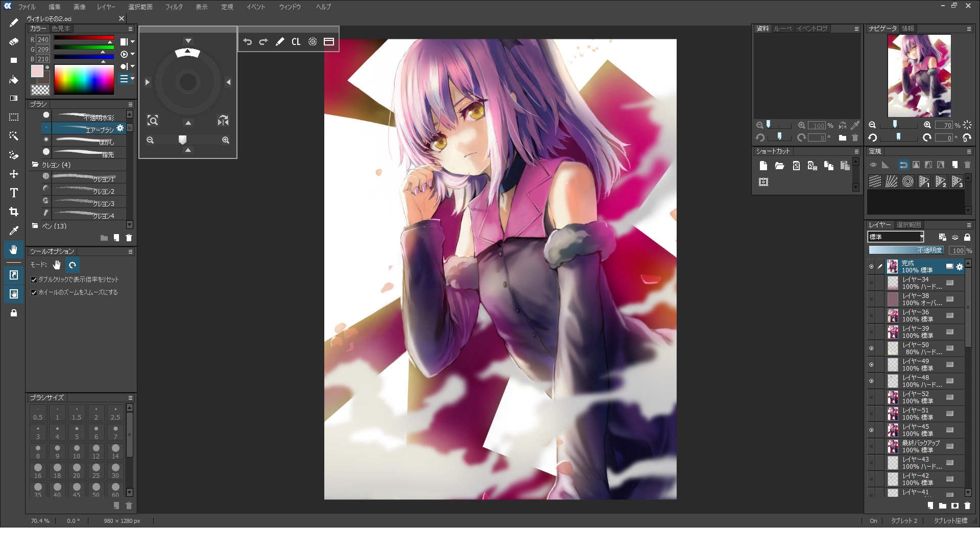Switch to the 情報 tab

(x=907, y=29)
